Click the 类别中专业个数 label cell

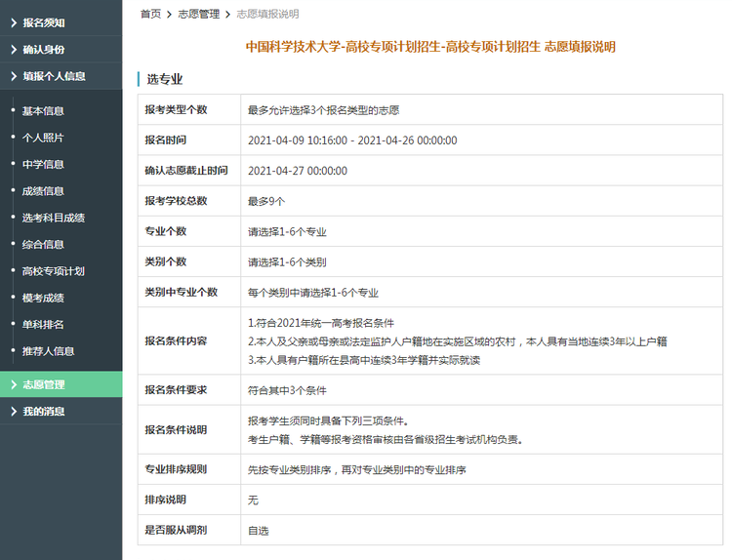189,292
